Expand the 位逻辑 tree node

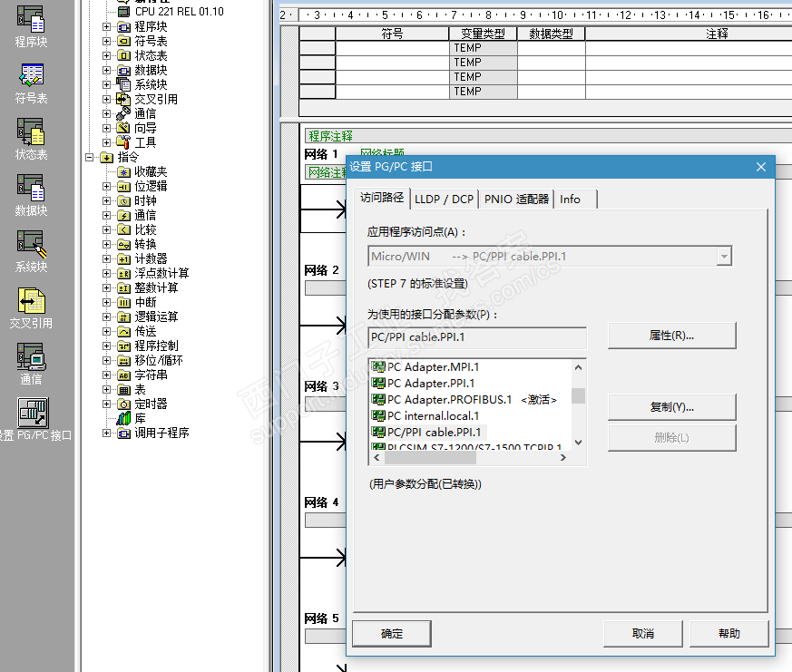[x=106, y=186]
